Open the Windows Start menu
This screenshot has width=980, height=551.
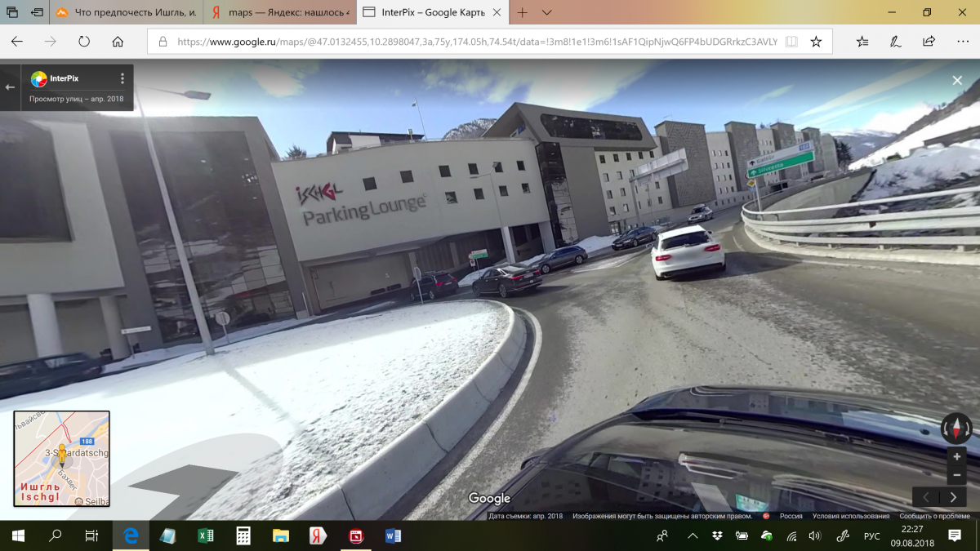(18, 535)
